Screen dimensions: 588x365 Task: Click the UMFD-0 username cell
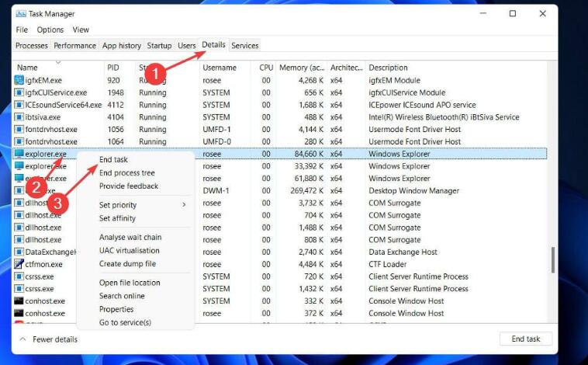216,141
